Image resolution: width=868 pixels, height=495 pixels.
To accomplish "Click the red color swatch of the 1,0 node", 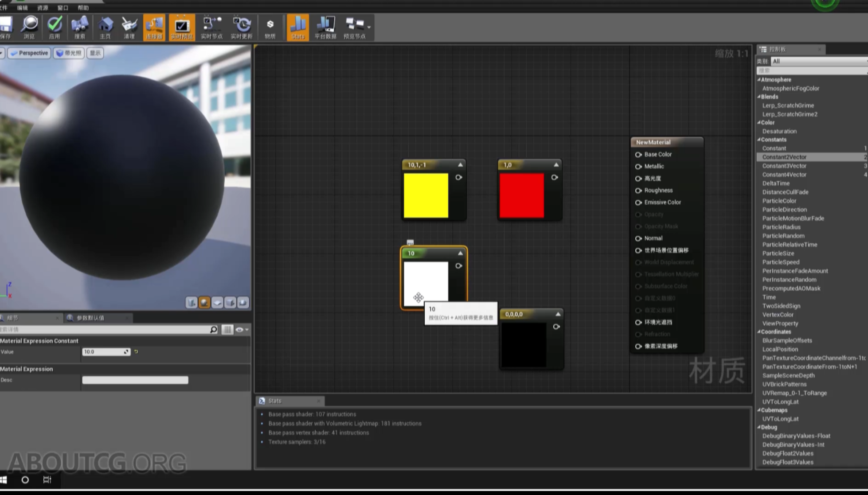I will pyautogui.click(x=522, y=195).
